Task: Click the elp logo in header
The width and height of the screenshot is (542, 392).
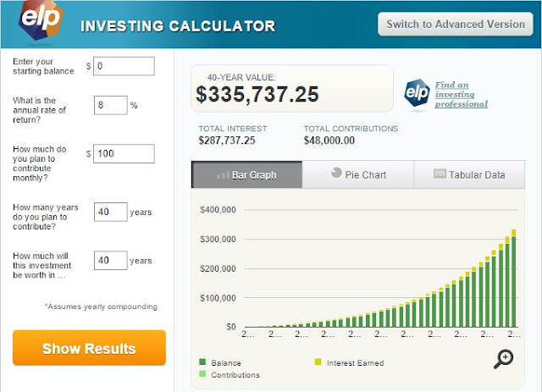Action: (x=41, y=20)
